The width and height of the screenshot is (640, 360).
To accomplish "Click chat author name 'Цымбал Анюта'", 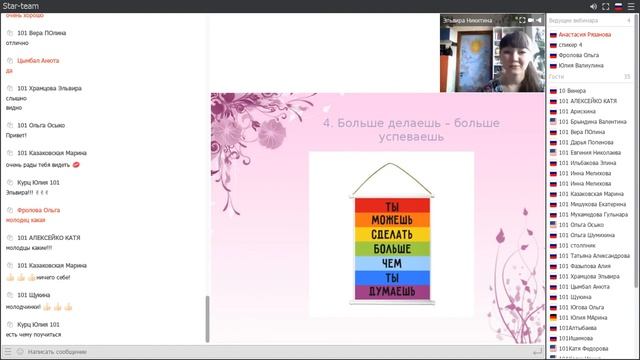I will coord(38,61).
